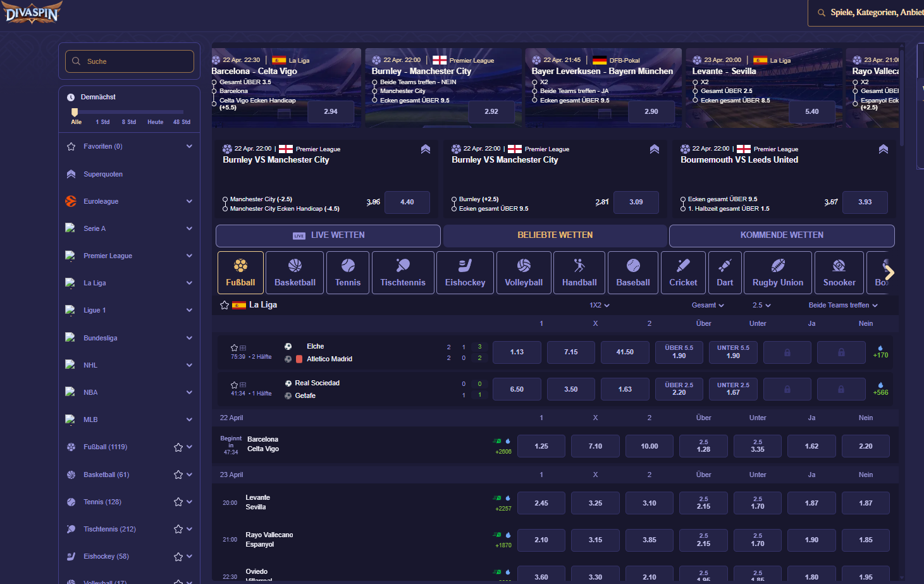Click the 2.94 odds button on Barcelona card
The height and width of the screenshot is (584, 924).
click(x=331, y=111)
